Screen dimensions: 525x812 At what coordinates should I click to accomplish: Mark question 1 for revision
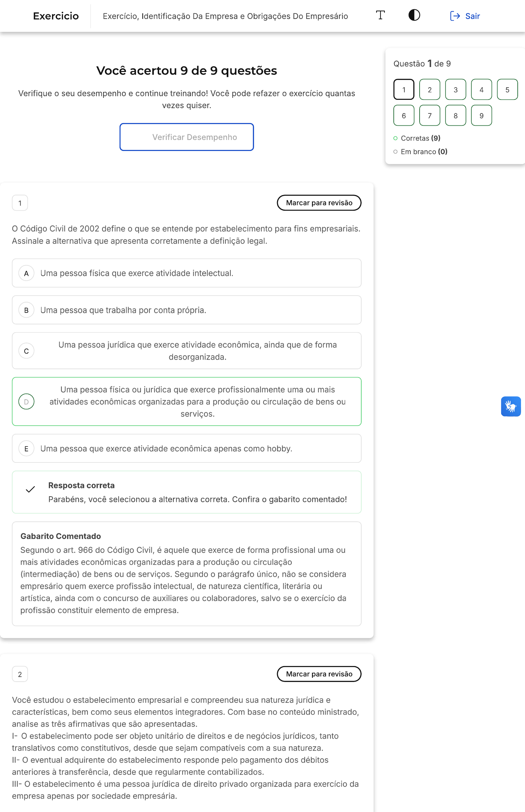point(319,203)
